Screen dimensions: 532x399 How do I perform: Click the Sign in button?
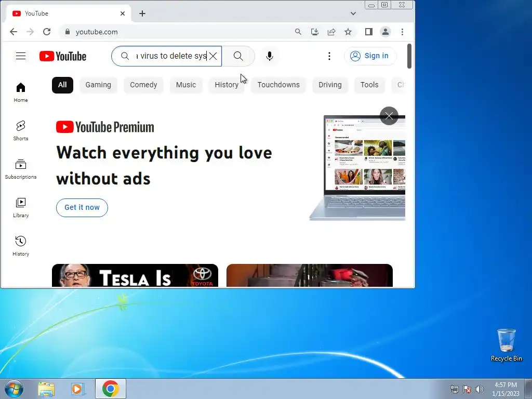point(370,56)
